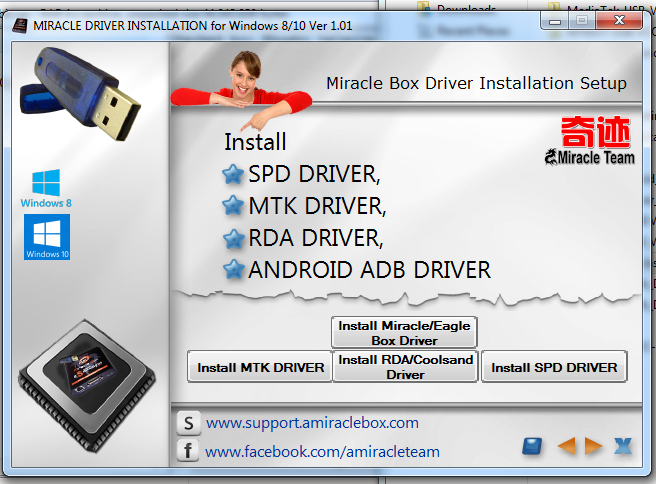Open the www.facebook.com/amiracleteam link

click(322, 452)
